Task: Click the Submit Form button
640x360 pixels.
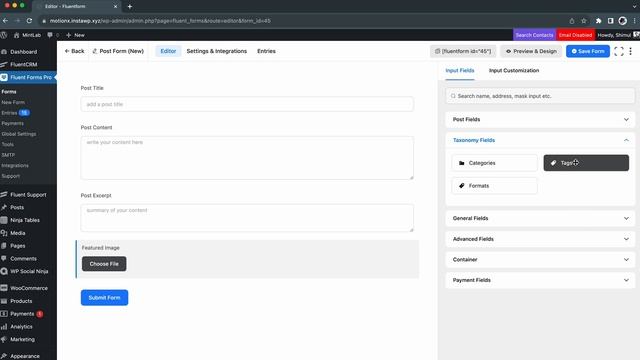Action: [104, 298]
